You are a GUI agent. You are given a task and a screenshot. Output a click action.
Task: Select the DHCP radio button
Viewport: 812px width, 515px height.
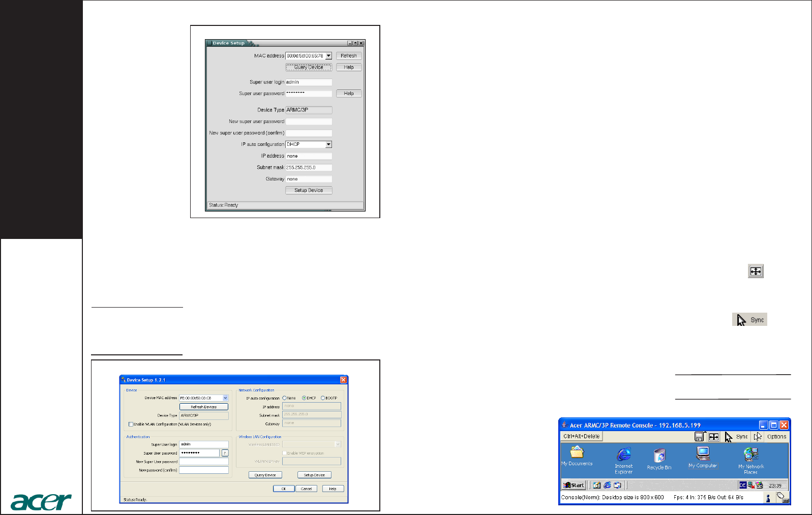[x=304, y=398]
